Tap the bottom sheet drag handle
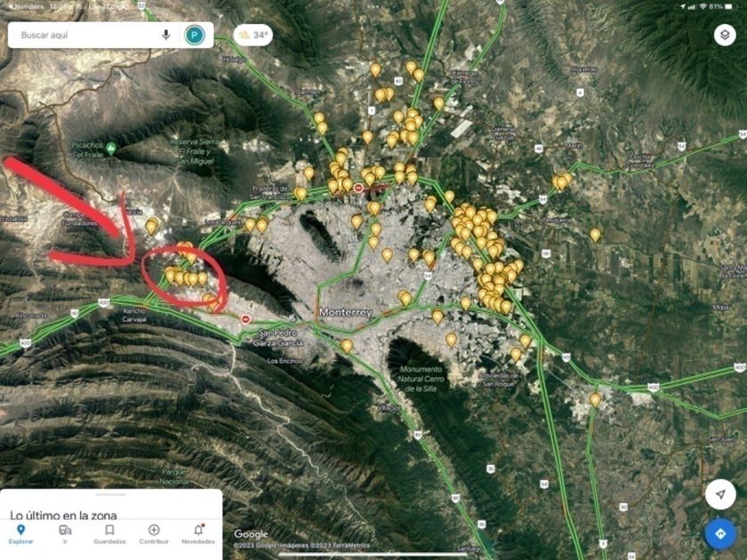The height and width of the screenshot is (560, 747). tap(111, 494)
